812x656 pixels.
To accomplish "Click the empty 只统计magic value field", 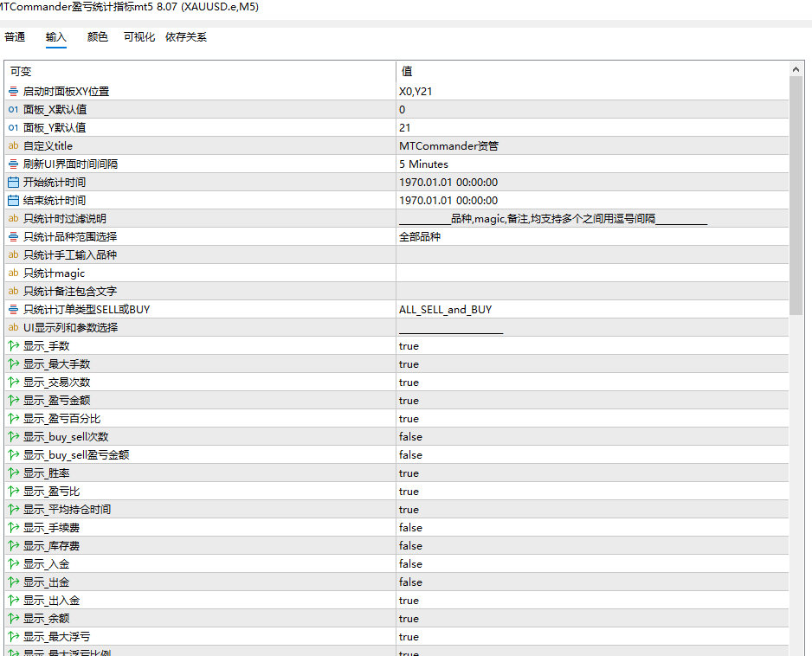I will click(x=592, y=273).
